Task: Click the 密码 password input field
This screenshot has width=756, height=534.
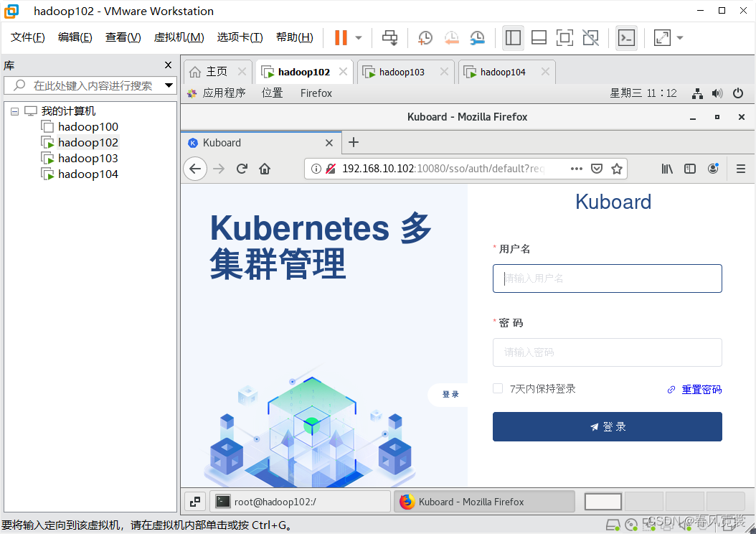Action: click(x=607, y=352)
